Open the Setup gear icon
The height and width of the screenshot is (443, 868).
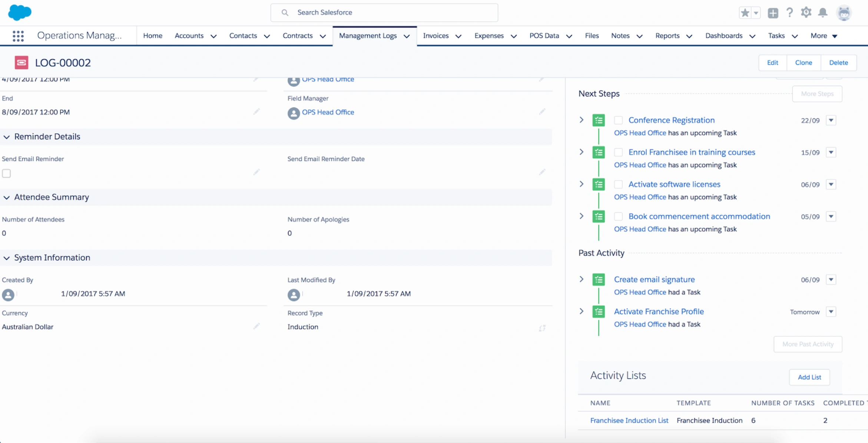[806, 13]
